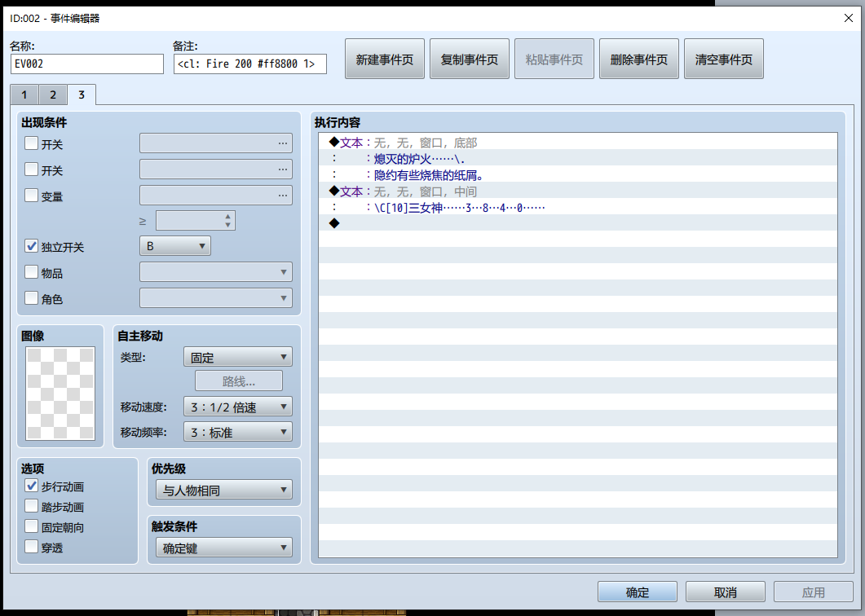Image resolution: width=865 pixels, height=616 pixels.
Task: Select the line \C[10]三女神……3…8…4…0……
Action: [577, 207]
